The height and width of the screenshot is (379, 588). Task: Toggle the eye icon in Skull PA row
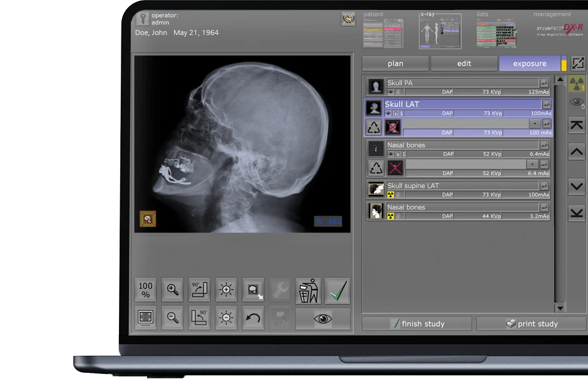pyautogui.click(x=390, y=92)
